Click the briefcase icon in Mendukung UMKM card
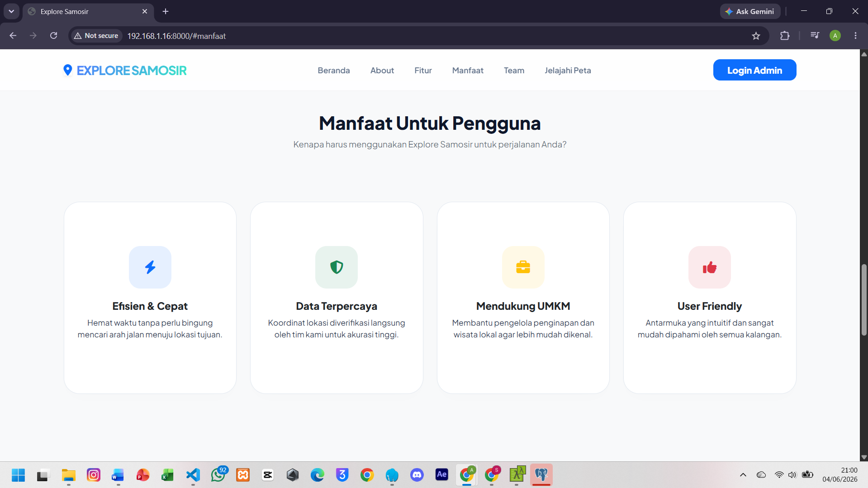This screenshot has height=488, width=868. point(523,267)
